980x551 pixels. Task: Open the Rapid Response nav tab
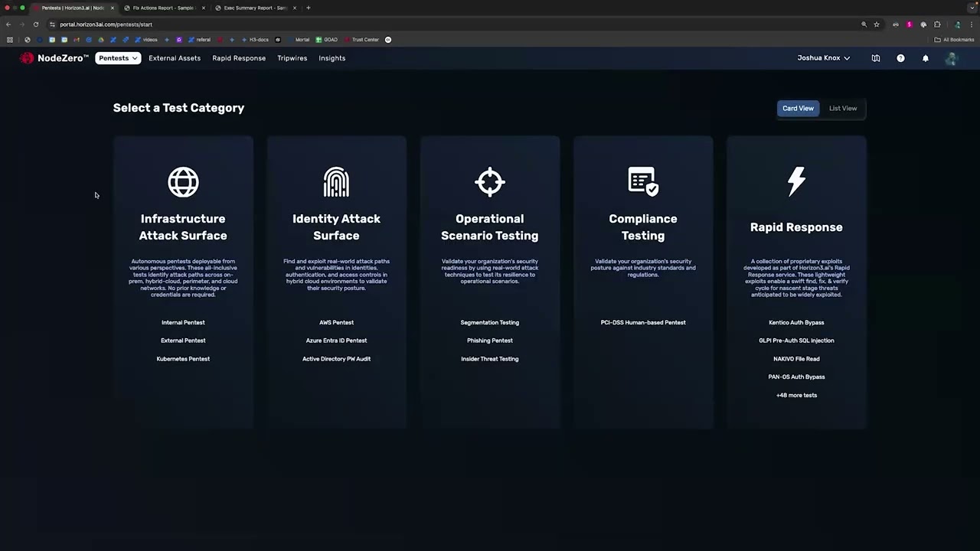pyautogui.click(x=239, y=58)
